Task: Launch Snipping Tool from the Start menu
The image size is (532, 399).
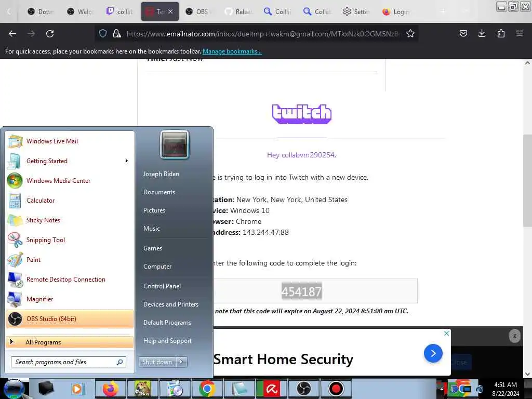Action: coord(70,240)
